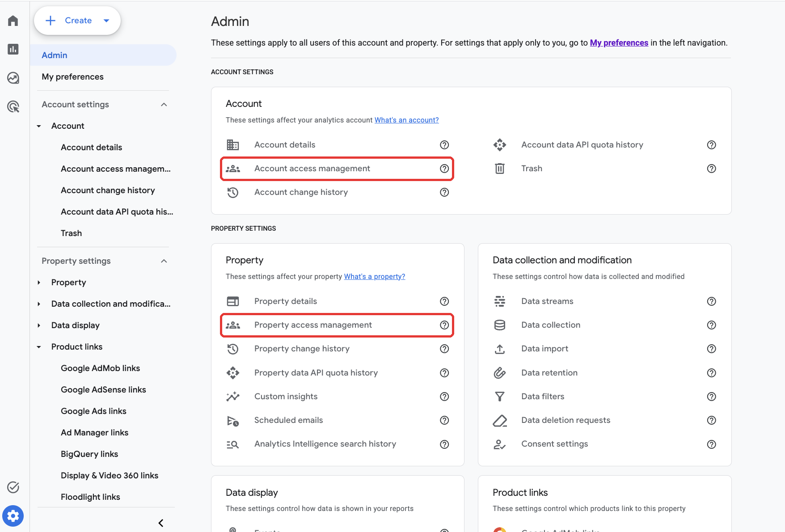Click the Data filters funnel icon
Screen dimensions: 785x532
pyautogui.click(x=500, y=397)
